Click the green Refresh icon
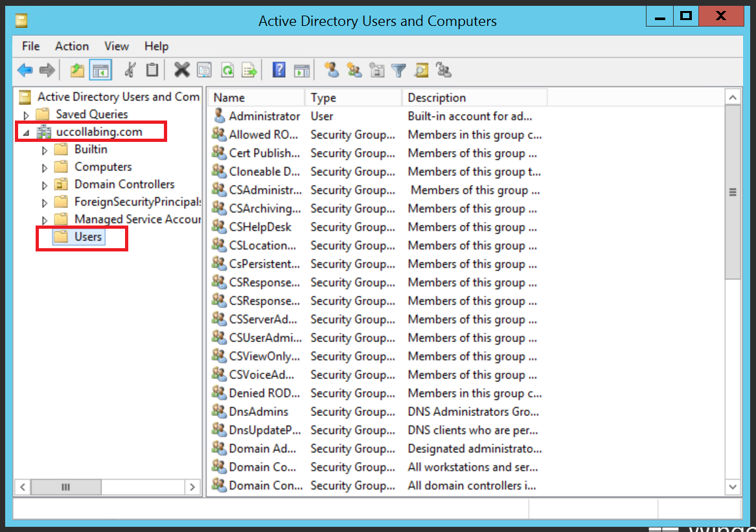756x532 pixels. click(x=227, y=71)
